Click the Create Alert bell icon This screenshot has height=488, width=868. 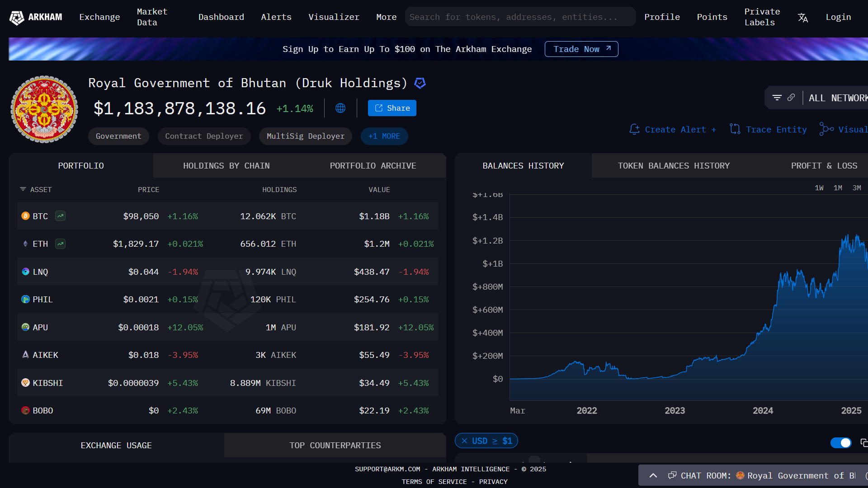[635, 130]
